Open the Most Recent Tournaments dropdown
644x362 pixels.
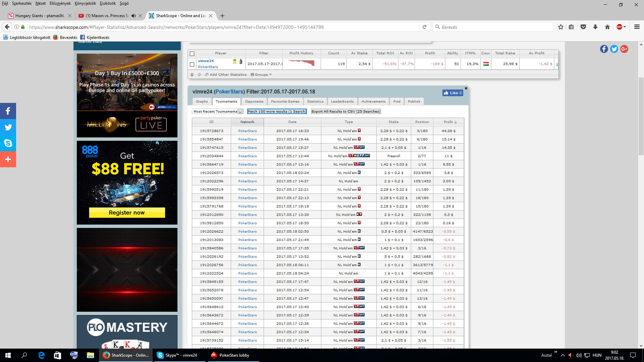pyautogui.click(x=218, y=112)
